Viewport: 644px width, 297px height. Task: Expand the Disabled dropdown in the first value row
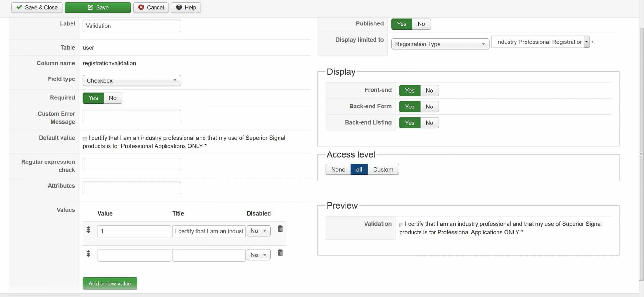pyautogui.click(x=259, y=231)
